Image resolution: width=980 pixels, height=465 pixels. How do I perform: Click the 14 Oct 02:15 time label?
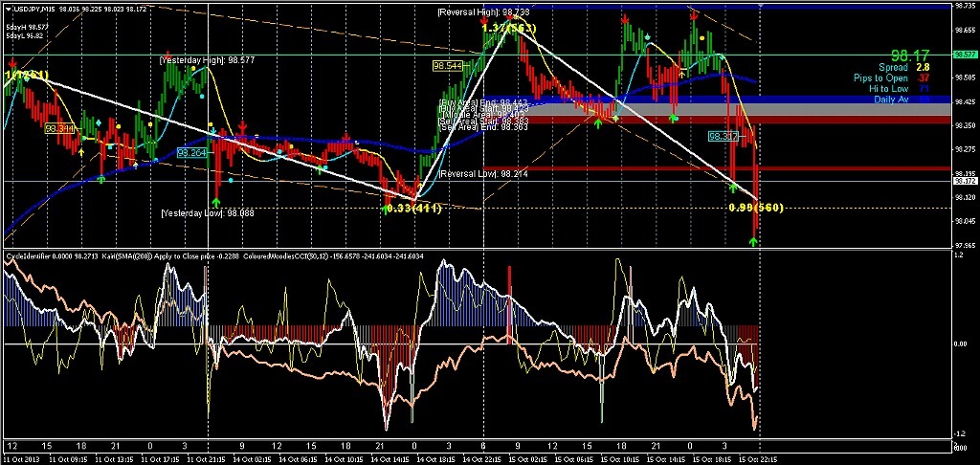point(252,458)
